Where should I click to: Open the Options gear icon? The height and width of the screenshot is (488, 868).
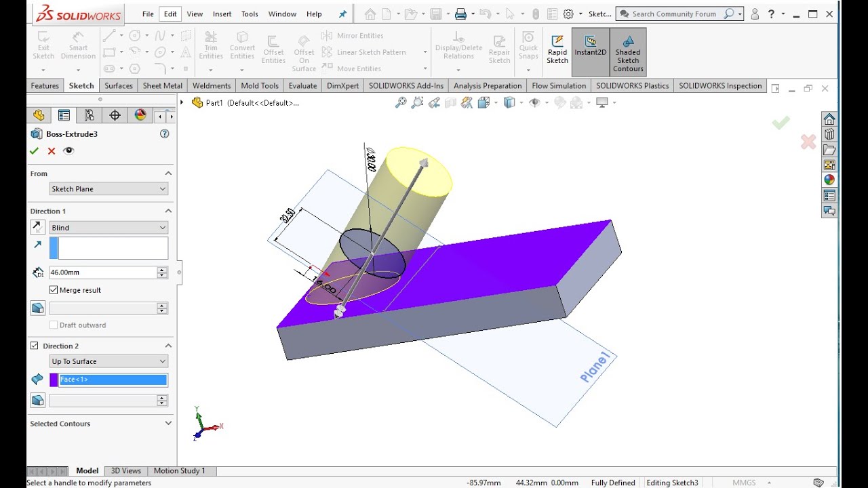pos(568,14)
